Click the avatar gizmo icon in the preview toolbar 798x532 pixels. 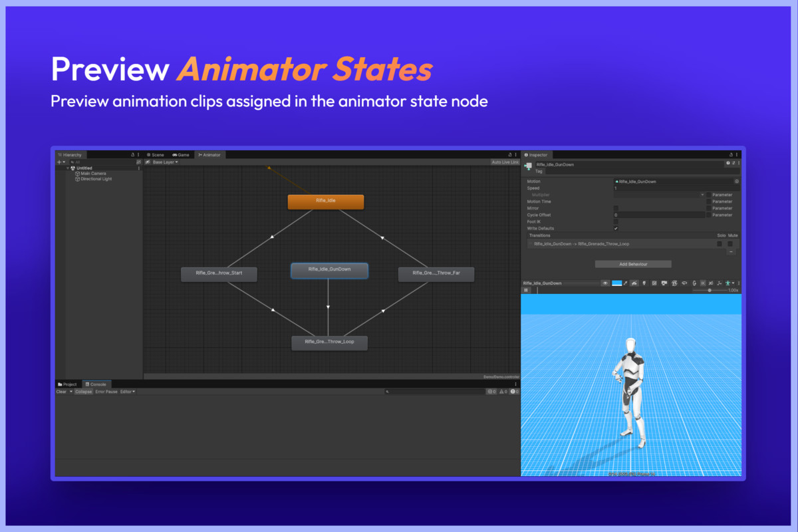click(727, 283)
